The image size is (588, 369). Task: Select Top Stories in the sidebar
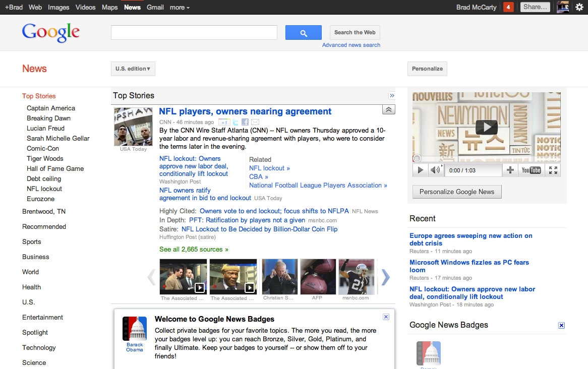click(39, 96)
